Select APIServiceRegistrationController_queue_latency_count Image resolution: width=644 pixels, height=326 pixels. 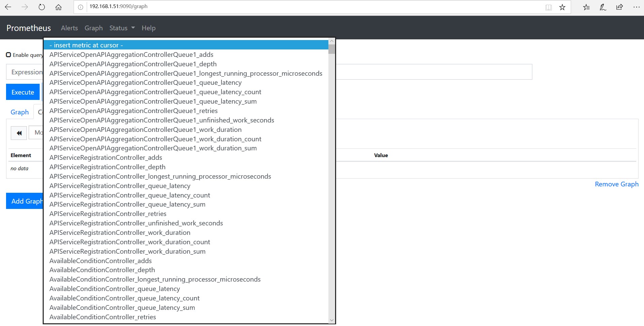click(x=186, y=195)
